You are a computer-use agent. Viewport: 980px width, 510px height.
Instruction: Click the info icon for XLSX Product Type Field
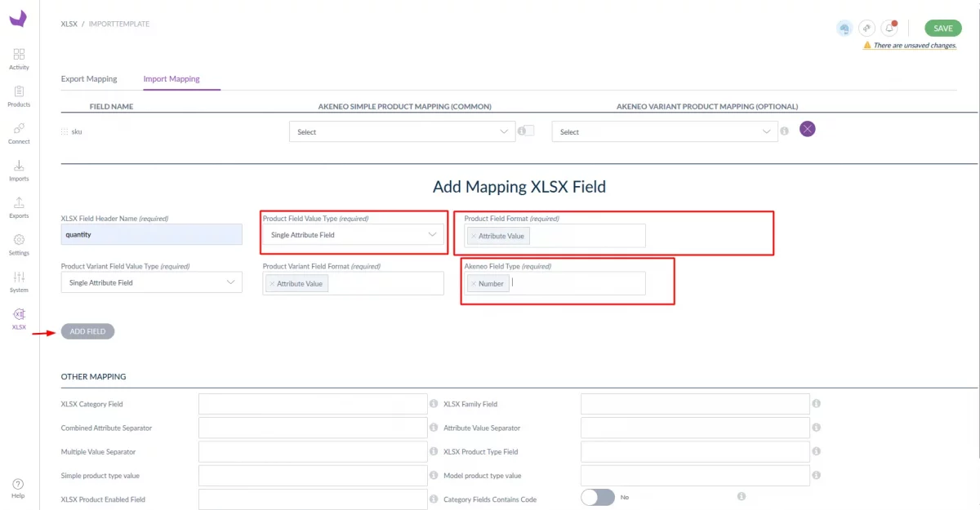click(x=816, y=451)
